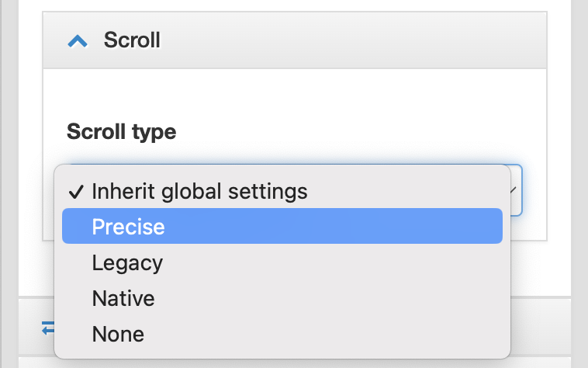The image size is (588, 368).
Task: Click the blue arrows icon behind the menu
Action: (x=47, y=328)
